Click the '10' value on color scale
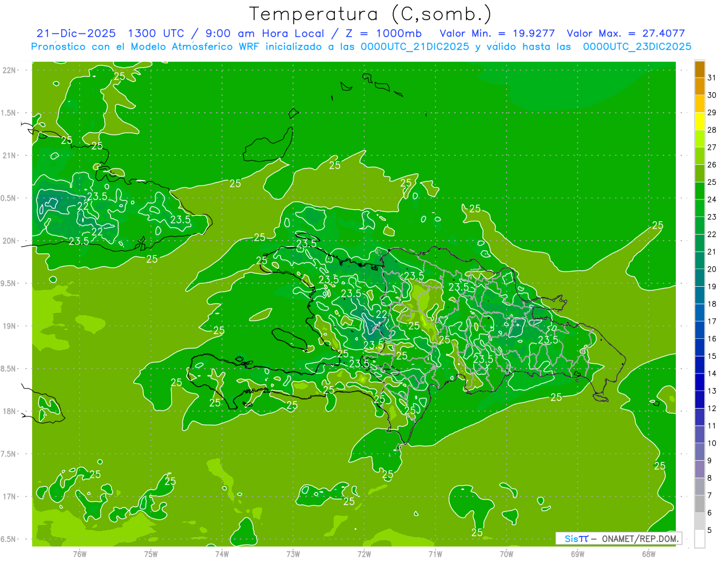The height and width of the screenshot is (562, 728). pyautogui.click(x=712, y=443)
